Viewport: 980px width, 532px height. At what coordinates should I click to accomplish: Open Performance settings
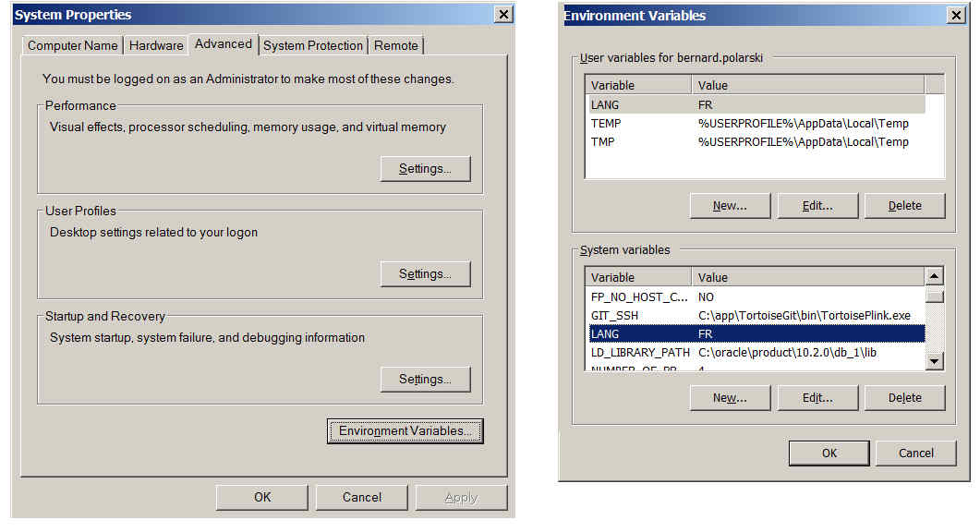(x=425, y=169)
